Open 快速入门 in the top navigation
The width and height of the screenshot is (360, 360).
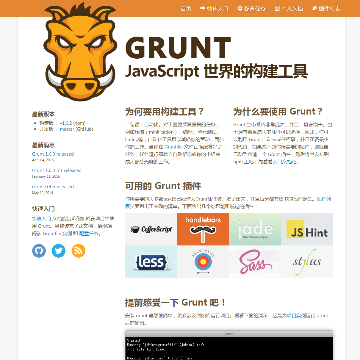point(214,8)
